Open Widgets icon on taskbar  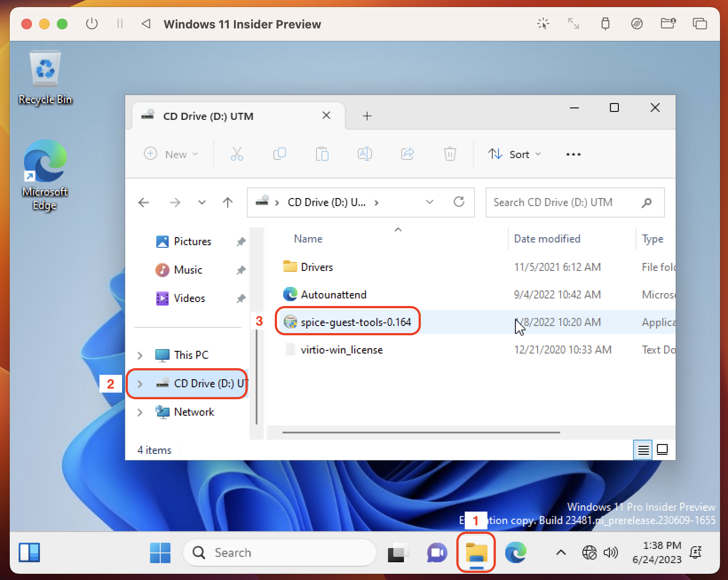point(29,553)
